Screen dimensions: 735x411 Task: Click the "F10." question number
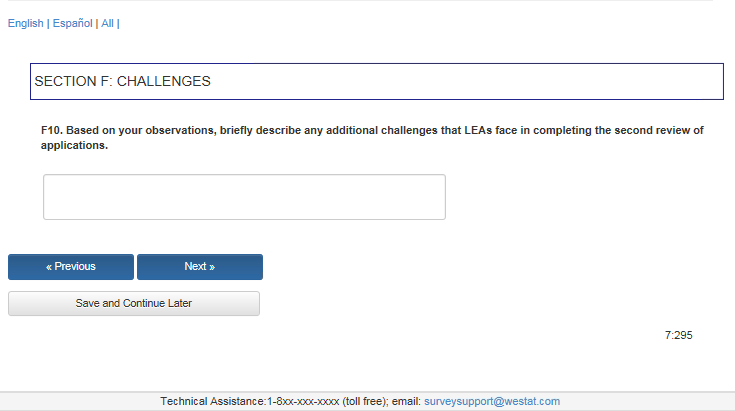click(x=51, y=131)
